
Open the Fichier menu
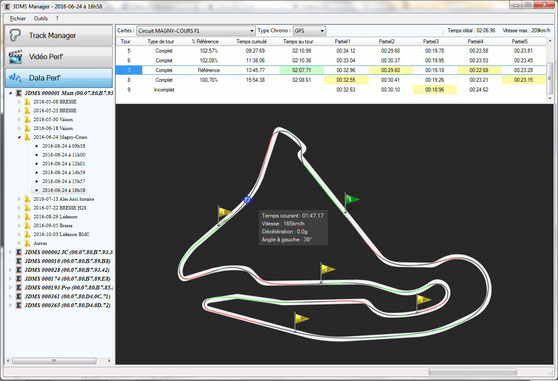tap(17, 18)
